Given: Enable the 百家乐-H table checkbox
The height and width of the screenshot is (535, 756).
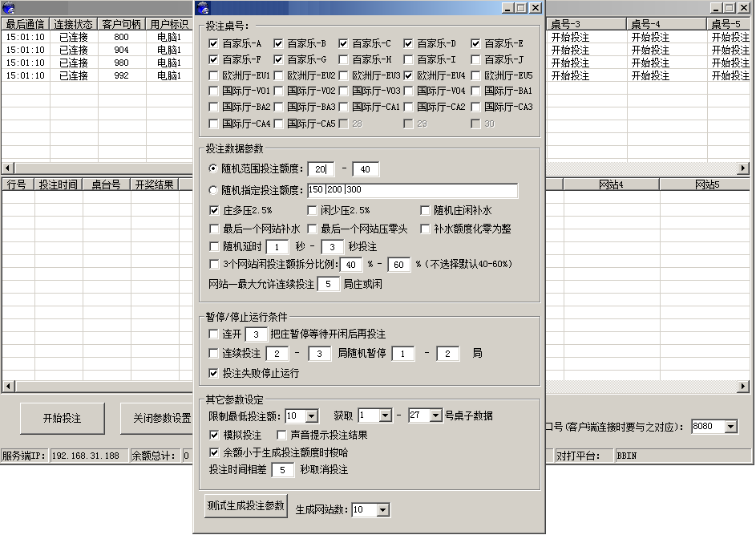Looking at the screenshot, I should click(345, 57).
